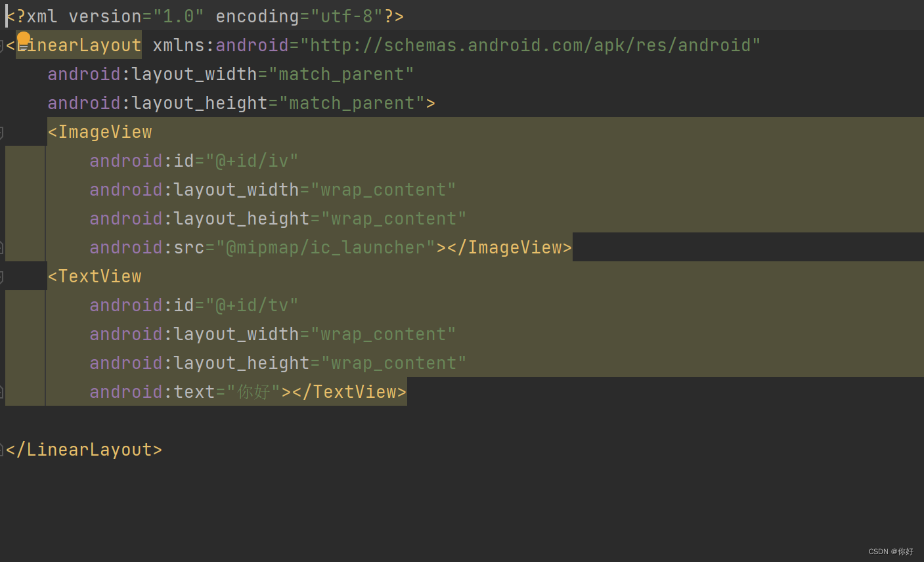Click the android:text attribute name
Image resolution: width=924 pixels, height=562 pixels.
pos(152,392)
